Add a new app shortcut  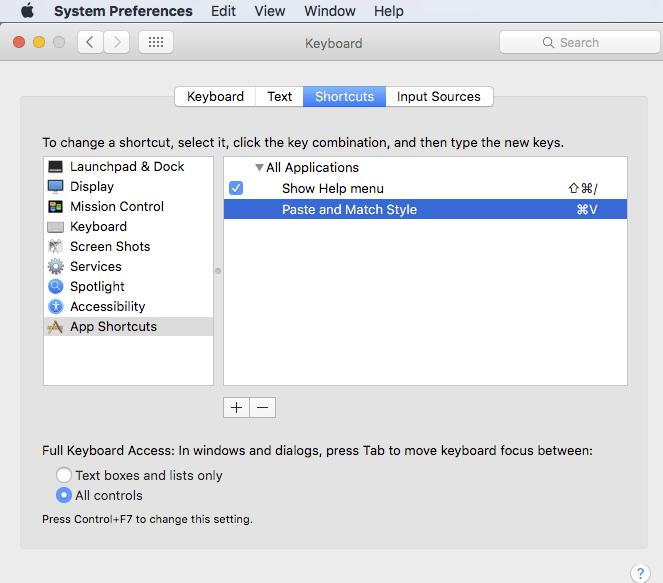point(236,408)
